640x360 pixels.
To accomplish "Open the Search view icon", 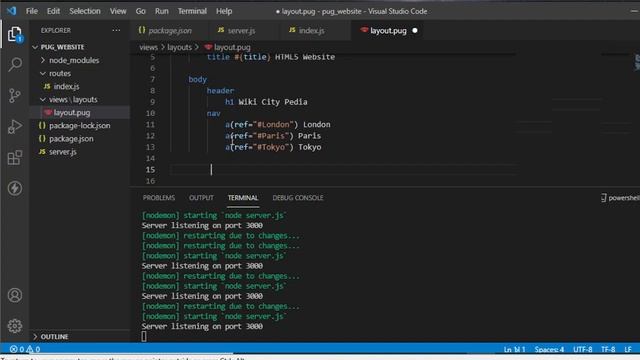I will click(x=15, y=64).
